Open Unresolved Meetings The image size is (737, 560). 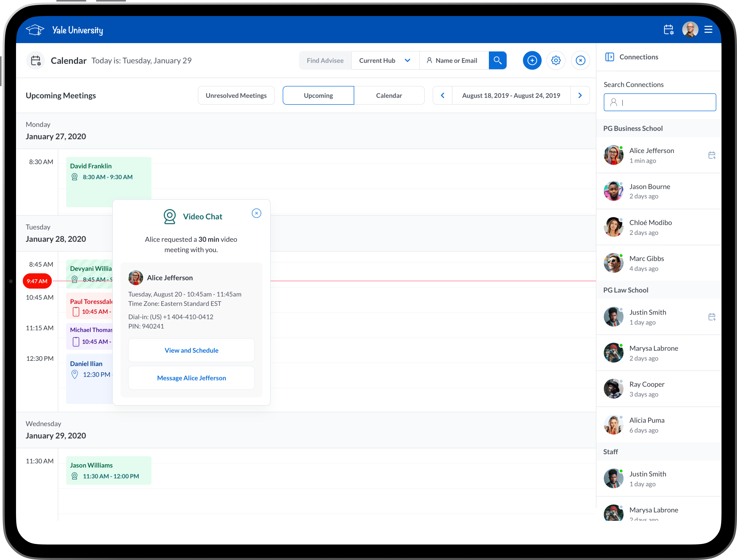click(236, 96)
